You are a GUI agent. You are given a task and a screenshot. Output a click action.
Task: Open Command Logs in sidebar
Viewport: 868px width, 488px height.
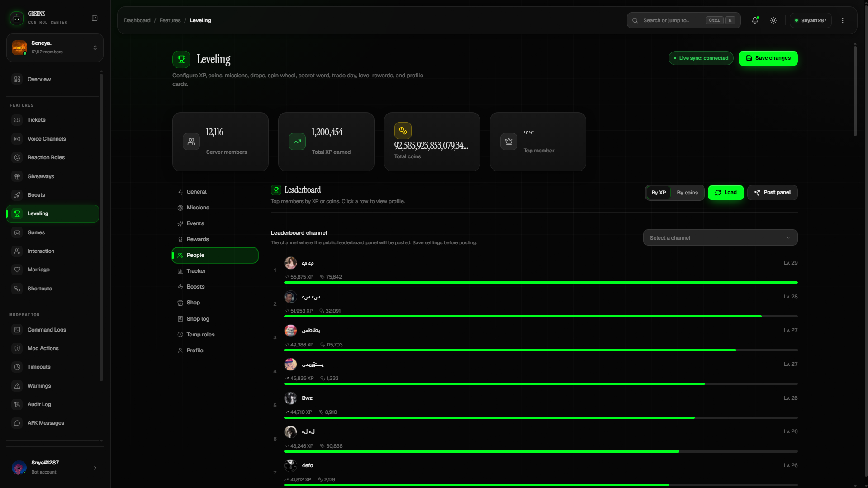[52, 330]
